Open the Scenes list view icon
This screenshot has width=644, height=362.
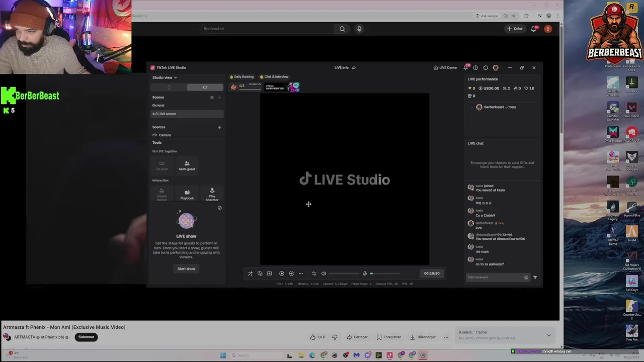[212, 97]
